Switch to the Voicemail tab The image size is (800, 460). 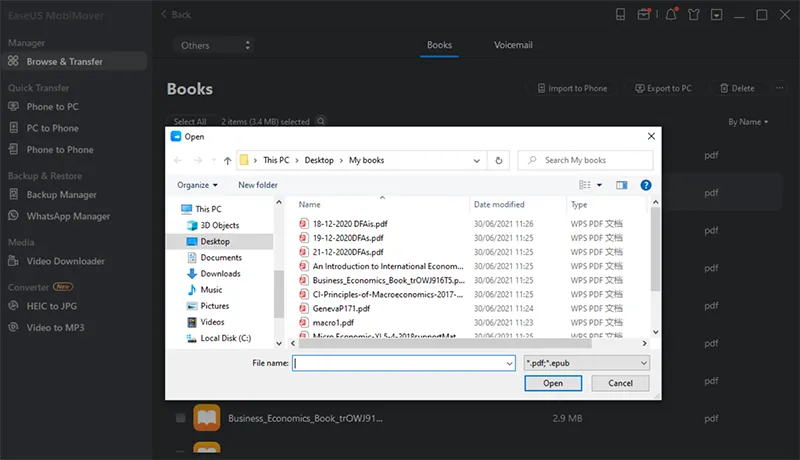pos(513,45)
